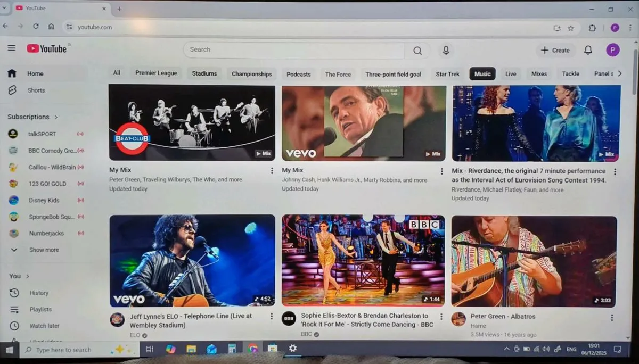Open the notifications bell
This screenshot has width=639, height=364.
pos(588,50)
